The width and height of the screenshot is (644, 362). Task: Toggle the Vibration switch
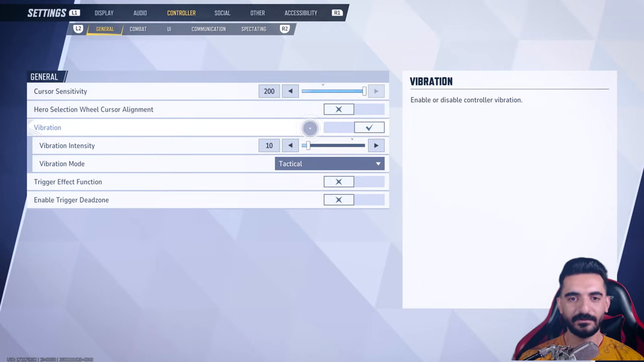[x=354, y=128]
